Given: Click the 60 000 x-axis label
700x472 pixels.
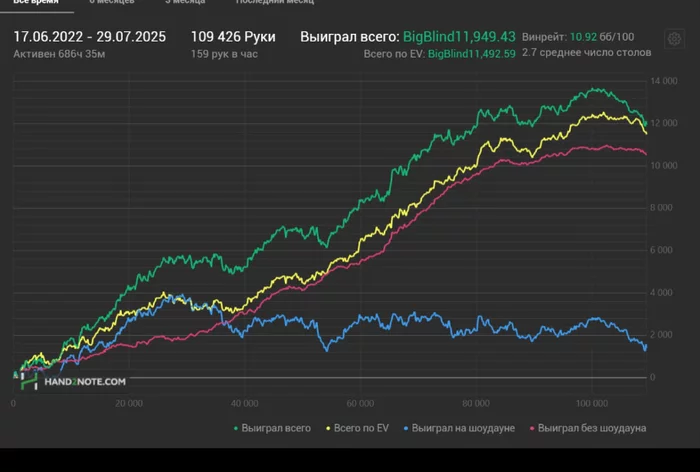Looking at the screenshot, I should click(360, 403).
